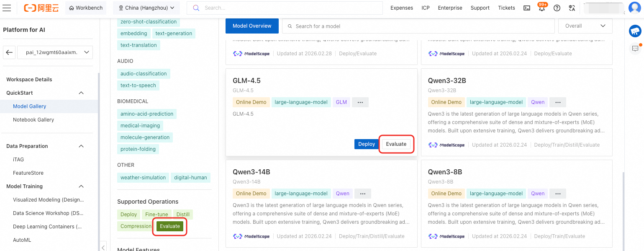Click the help question mark icon

(557, 8)
